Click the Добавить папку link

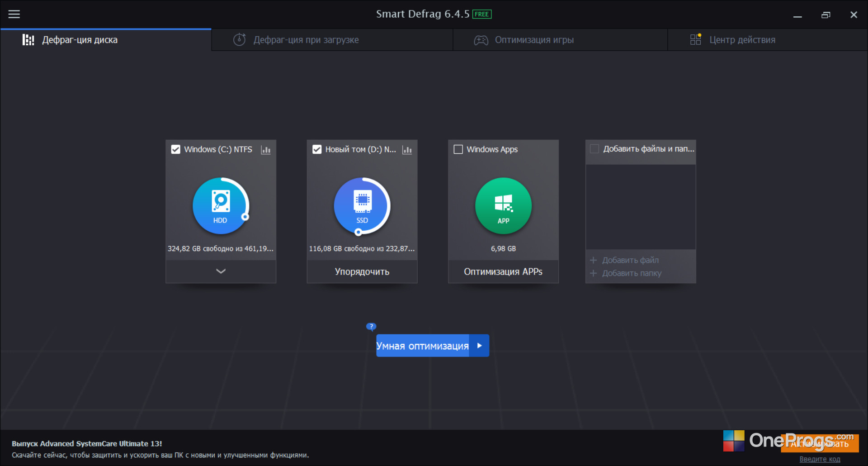tap(632, 273)
